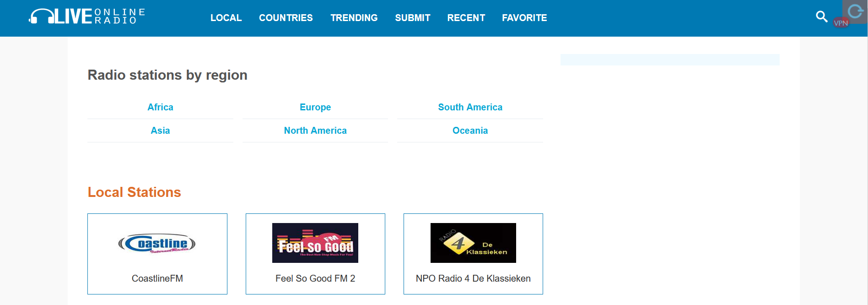Click the VPN badge icon
Screen dimensions: 868x305
coord(841,23)
